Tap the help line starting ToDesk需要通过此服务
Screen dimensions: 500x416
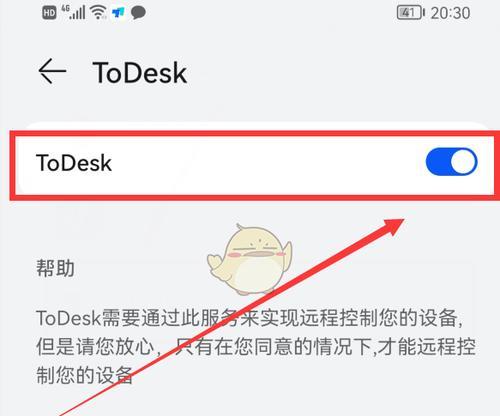coord(249,318)
